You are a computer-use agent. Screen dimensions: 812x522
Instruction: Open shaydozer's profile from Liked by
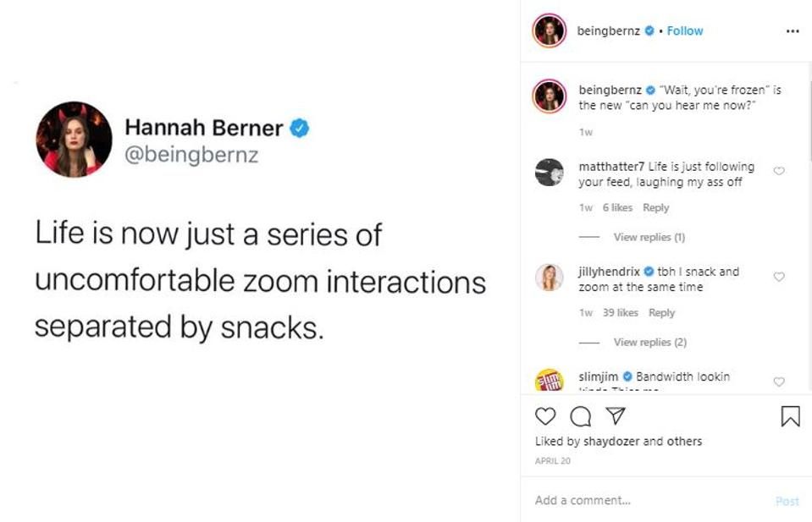[x=611, y=442]
